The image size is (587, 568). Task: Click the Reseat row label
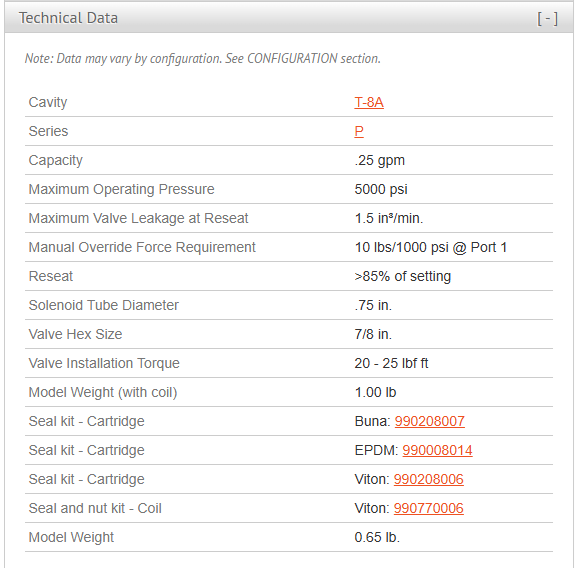[51, 276]
